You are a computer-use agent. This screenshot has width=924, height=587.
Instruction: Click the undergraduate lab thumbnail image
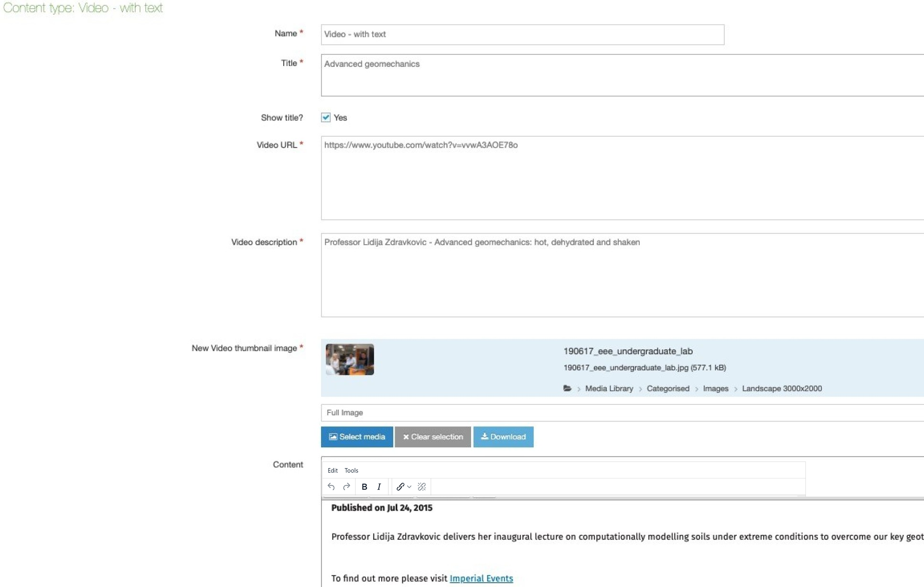point(350,359)
